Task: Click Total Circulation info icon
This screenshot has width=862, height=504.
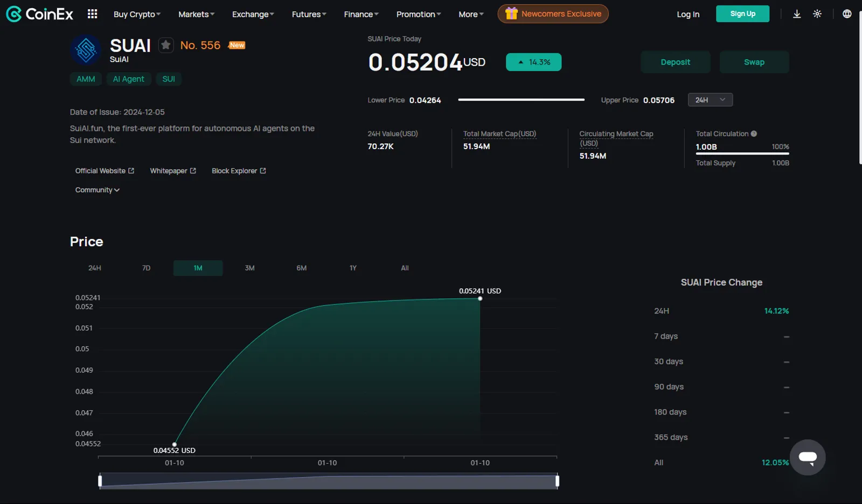Action: click(754, 134)
